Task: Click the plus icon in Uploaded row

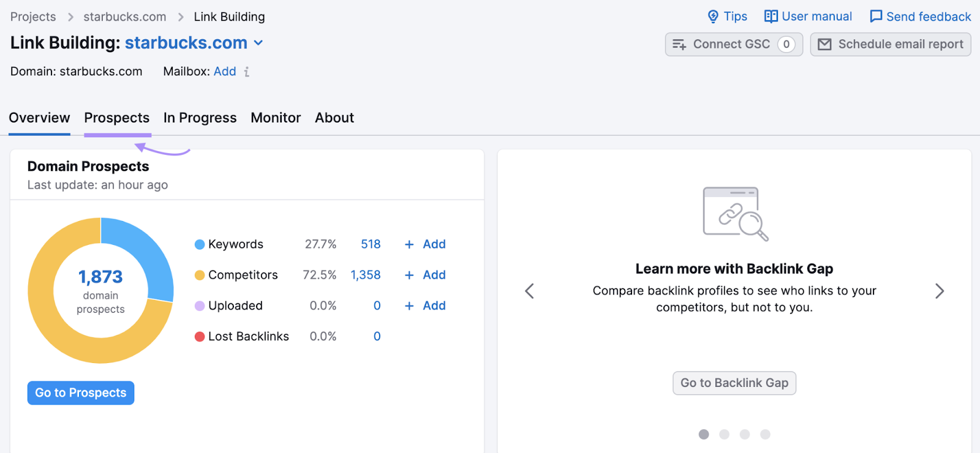Action: pos(409,305)
